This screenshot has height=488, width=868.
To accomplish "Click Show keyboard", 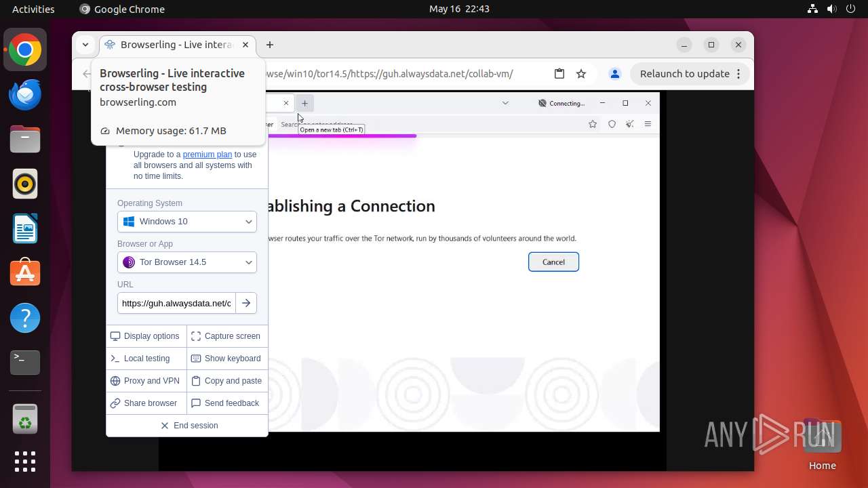I will 227,359.
